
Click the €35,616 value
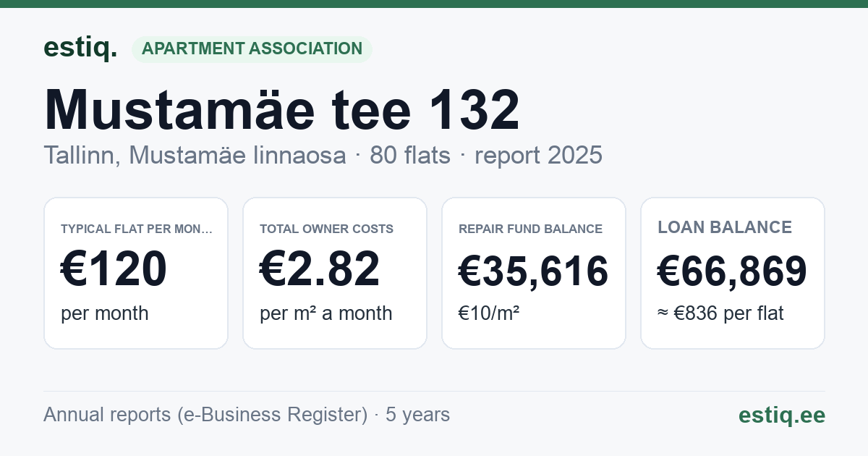534,271
